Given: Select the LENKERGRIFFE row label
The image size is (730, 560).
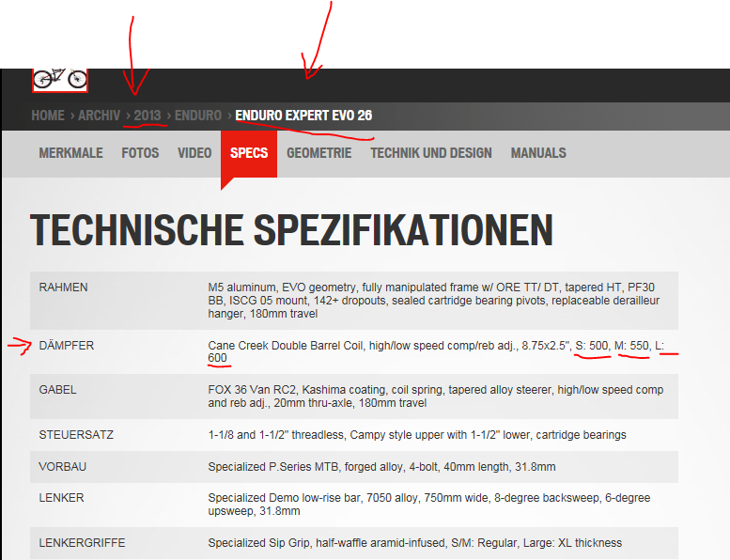Looking at the screenshot, I should (82, 543).
